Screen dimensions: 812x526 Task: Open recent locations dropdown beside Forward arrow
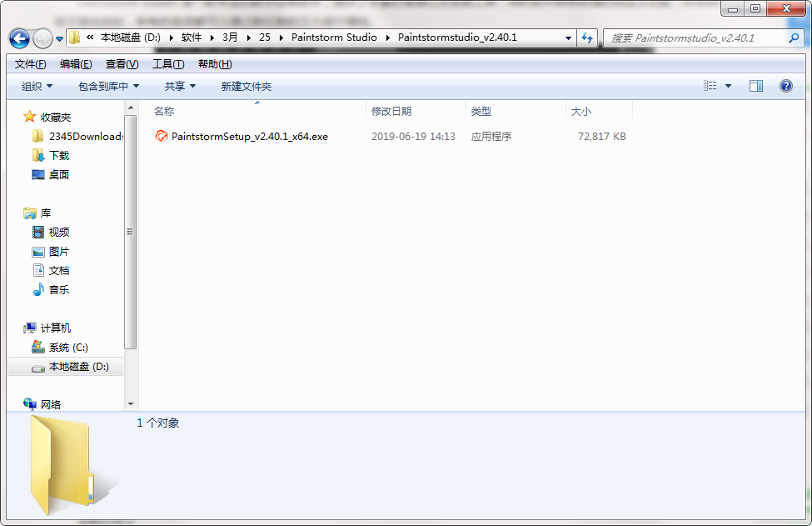59,39
